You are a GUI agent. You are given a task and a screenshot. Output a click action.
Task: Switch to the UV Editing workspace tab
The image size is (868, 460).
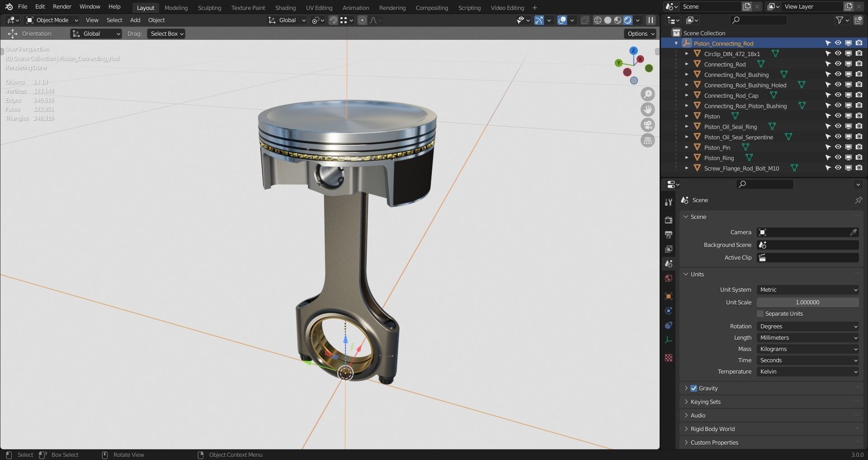pos(319,8)
